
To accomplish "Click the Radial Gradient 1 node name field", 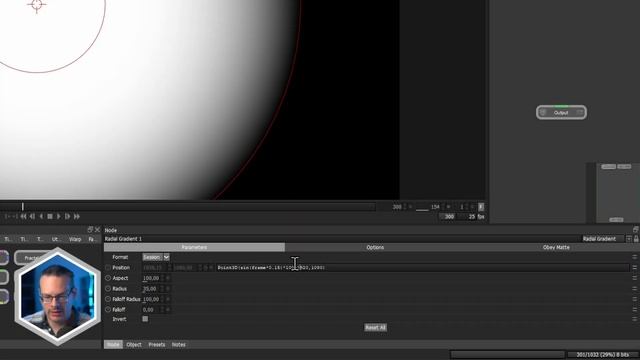I will (342, 239).
